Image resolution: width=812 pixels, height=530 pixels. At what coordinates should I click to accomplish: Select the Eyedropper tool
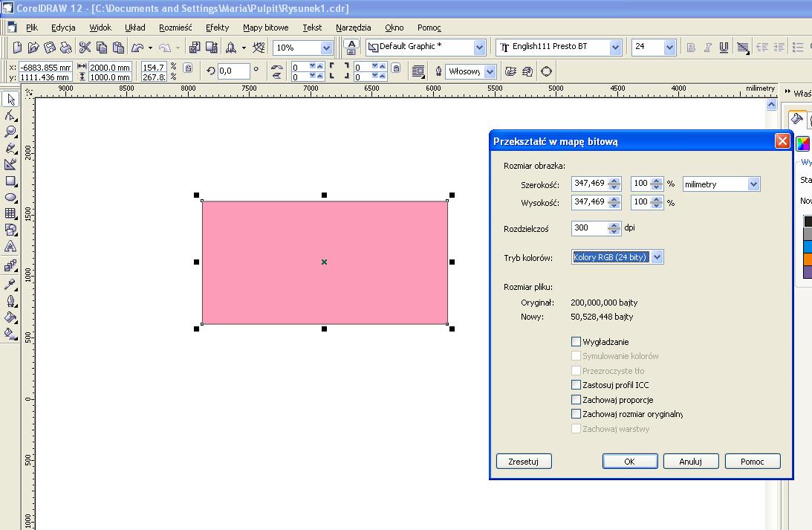(10, 284)
